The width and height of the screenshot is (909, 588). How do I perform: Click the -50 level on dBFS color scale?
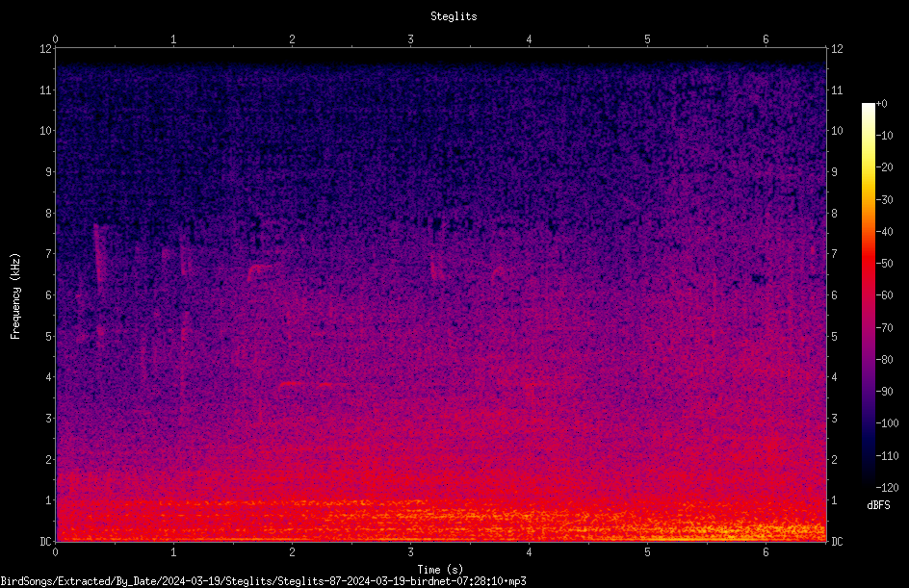tap(885, 264)
